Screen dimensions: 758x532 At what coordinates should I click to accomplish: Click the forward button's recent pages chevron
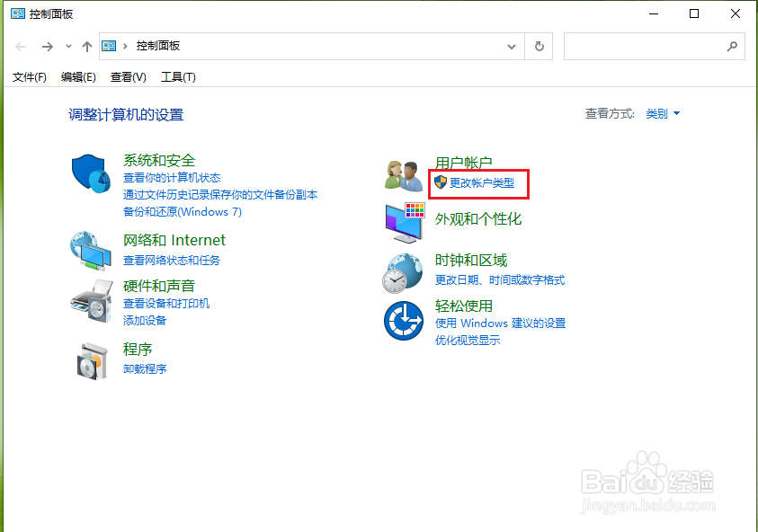67,46
